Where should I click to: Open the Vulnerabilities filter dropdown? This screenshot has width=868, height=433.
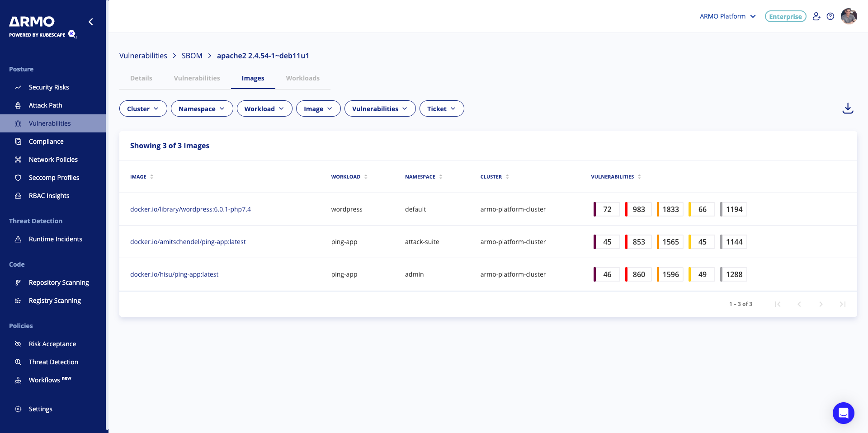(x=380, y=108)
